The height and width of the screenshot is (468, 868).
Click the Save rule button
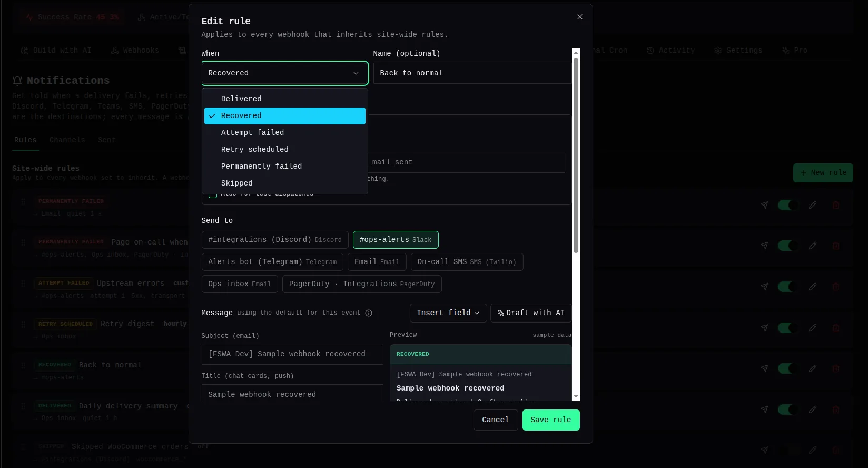point(551,420)
